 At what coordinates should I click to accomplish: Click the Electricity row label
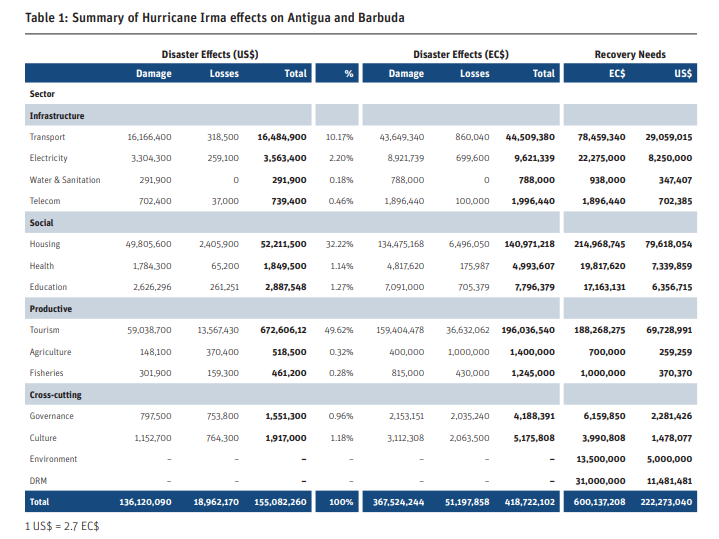(48, 158)
